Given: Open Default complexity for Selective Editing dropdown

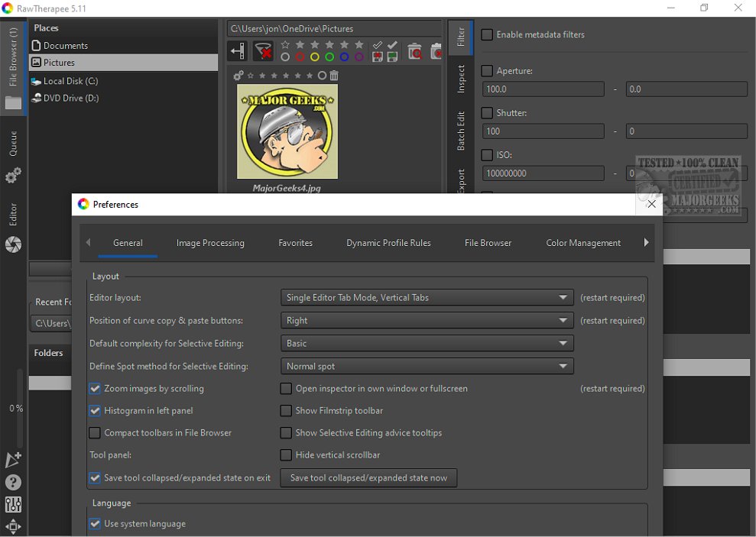Looking at the screenshot, I should coord(427,344).
